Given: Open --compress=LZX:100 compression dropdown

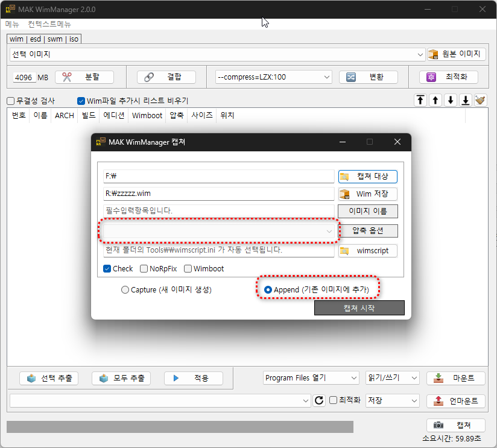Looking at the screenshot, I should pos(326,77).
